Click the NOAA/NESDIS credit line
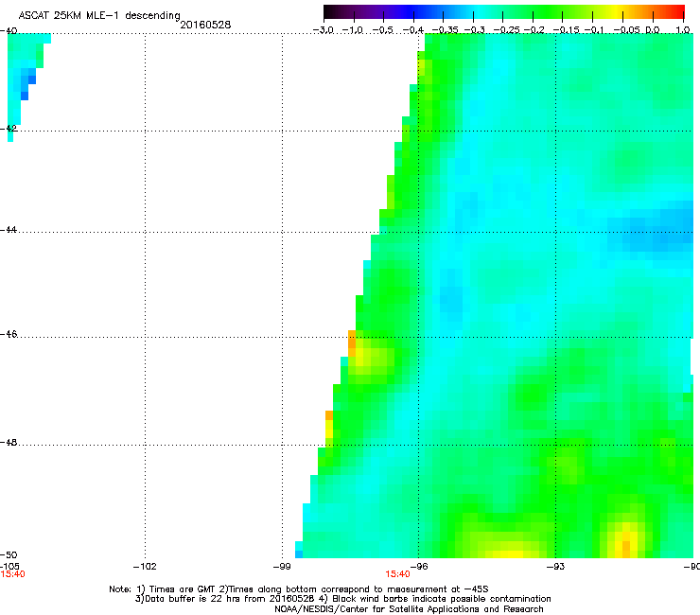700x615 pixels. point(409,609)
